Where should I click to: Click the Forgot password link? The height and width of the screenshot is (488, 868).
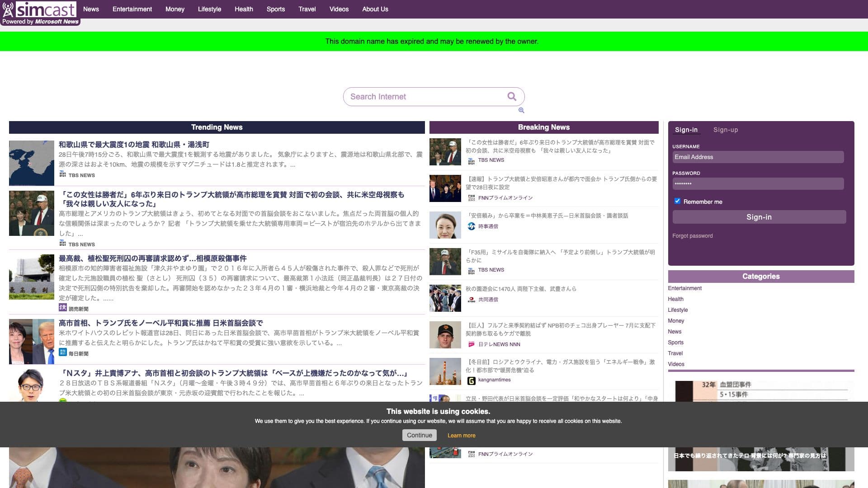coord(692,236)
